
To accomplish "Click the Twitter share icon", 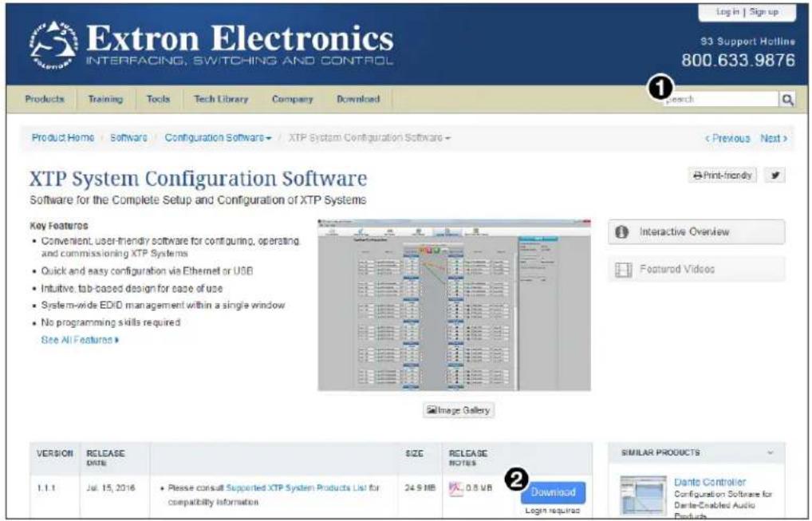I will [775, 175].
